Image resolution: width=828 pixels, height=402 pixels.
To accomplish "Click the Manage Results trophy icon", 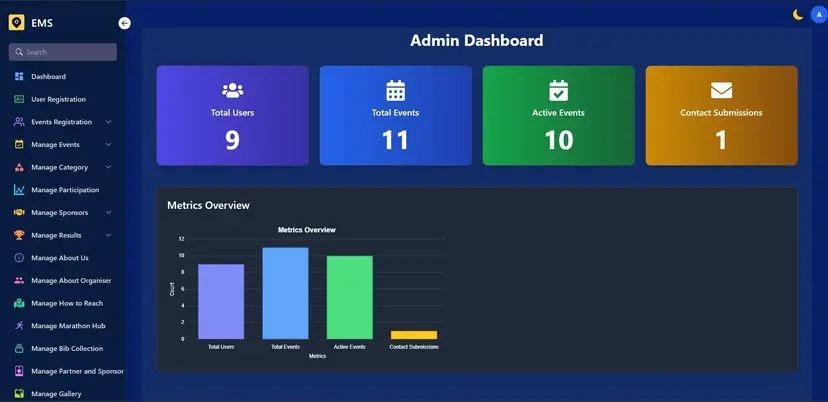I will pos(19,235).
